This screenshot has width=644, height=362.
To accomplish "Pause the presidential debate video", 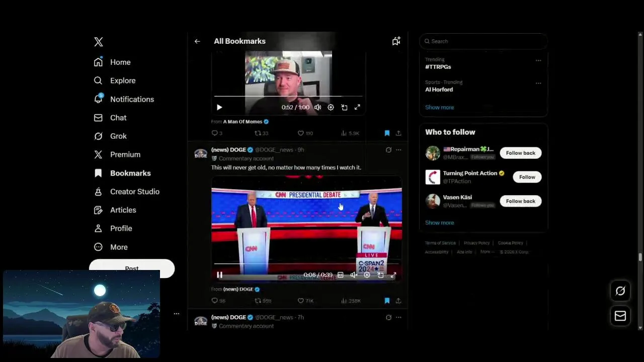I will coord(219,275).
